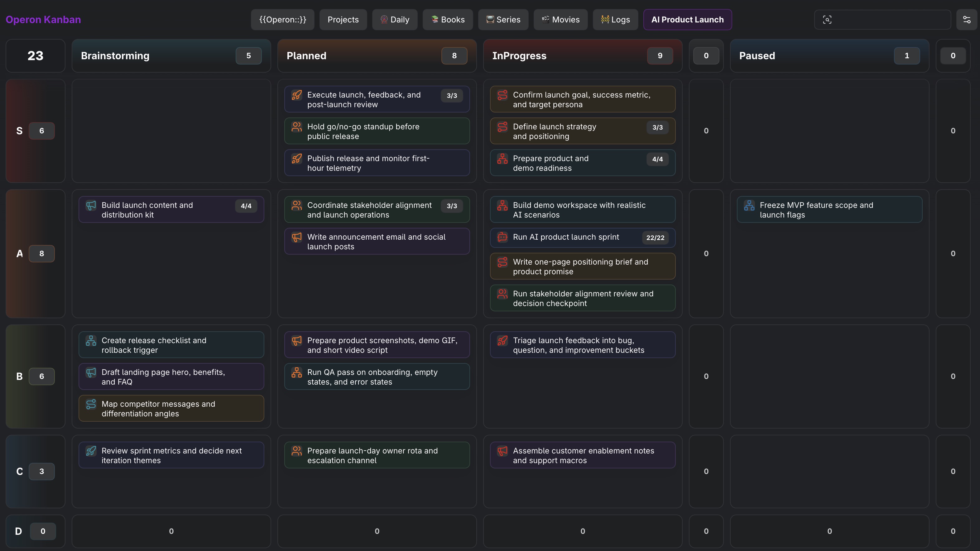
Task: Open card 'Freeze MVP feature scope and launch flags'
Action: 830,209
